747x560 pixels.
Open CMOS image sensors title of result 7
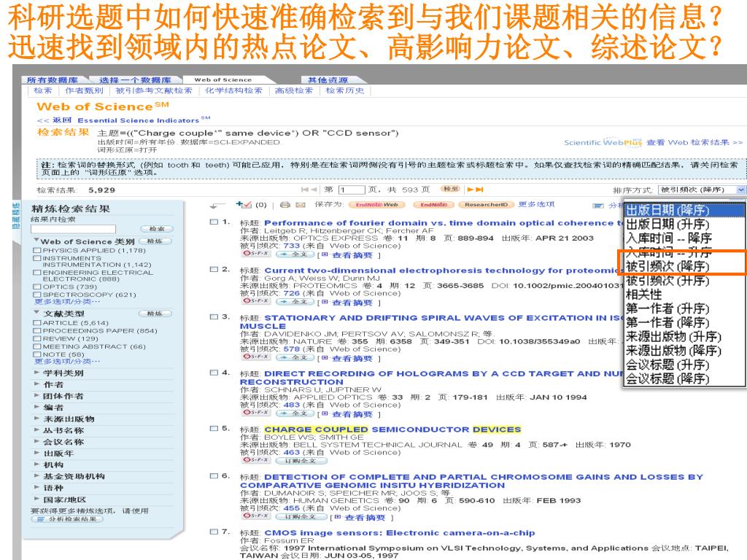(x=400, y=533)
